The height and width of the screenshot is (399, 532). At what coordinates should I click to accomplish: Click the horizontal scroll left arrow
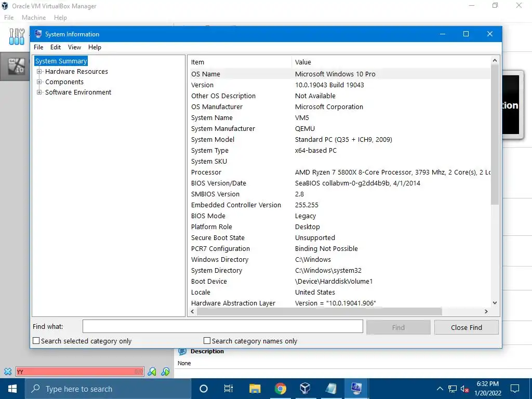tap(192, 312)
